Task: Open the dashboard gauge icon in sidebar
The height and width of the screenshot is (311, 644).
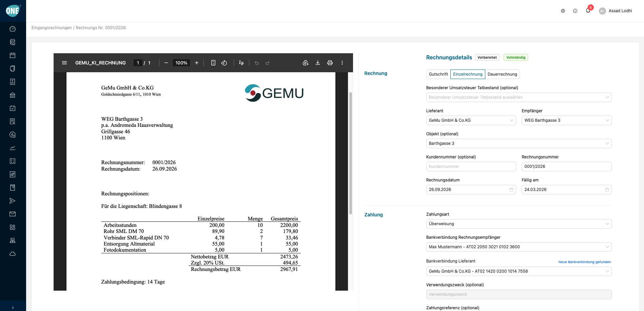Action: (13, 29)
